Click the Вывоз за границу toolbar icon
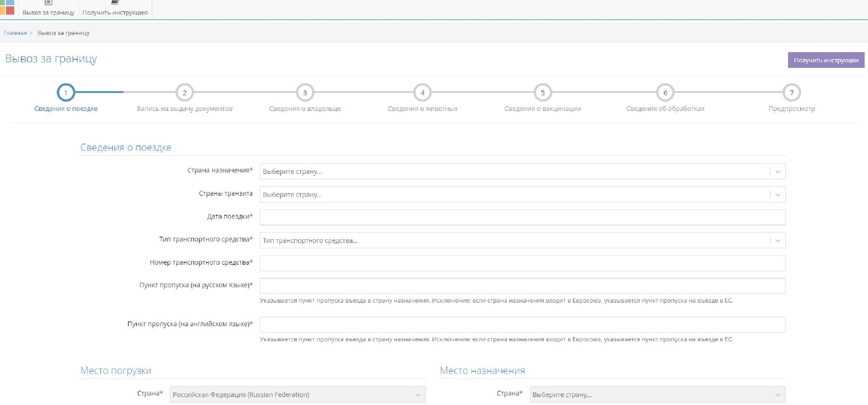The width and height of the screenshot is (868, 405). pyautogui.click(x=48, y=3)
